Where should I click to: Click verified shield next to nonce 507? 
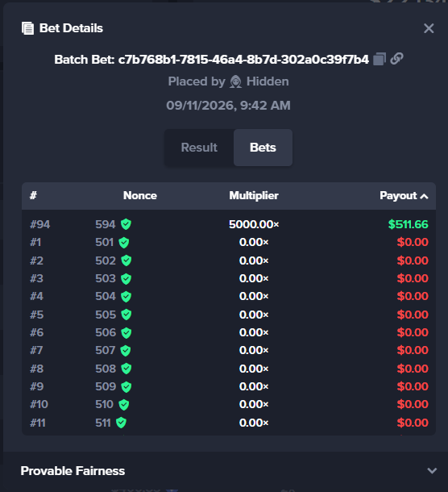click(x=126, y=351)
